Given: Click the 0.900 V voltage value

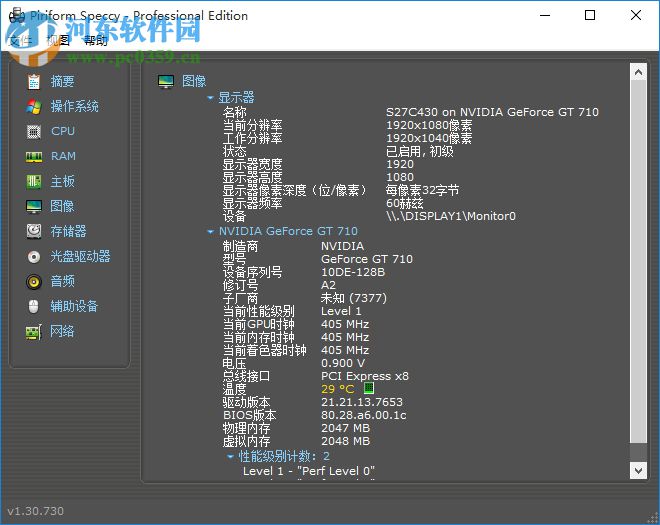Looking at the screenshot, I should click(x=343, y=363).
